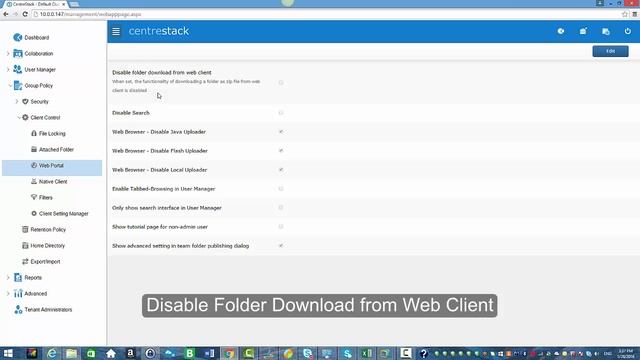640x360 pixels.
Task: Click the Tenant Administrators icon
Action: 18,309
